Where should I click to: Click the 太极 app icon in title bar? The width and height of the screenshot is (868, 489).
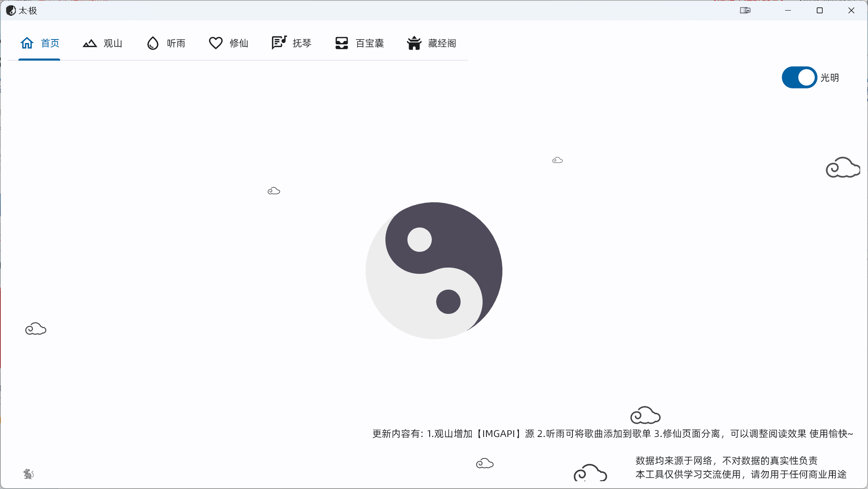click(11, 11)
